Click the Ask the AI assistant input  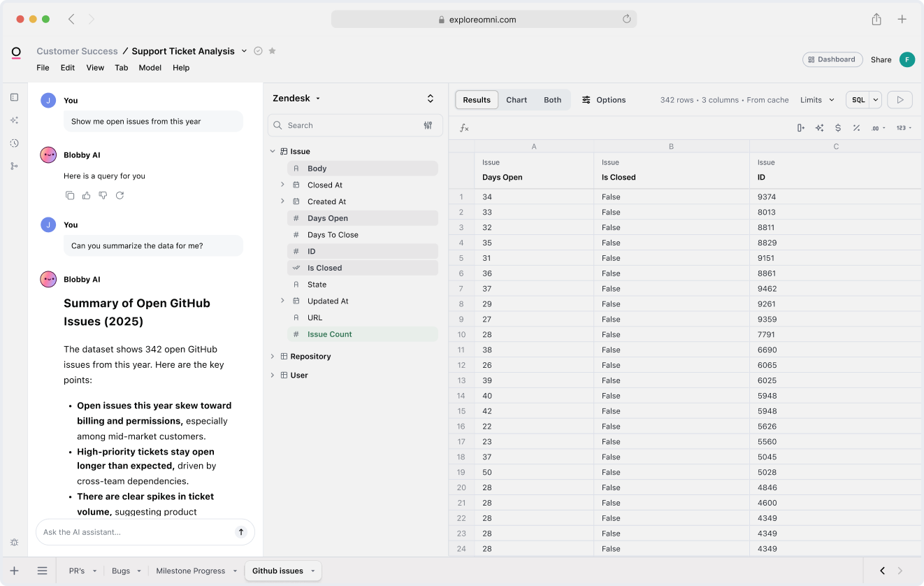pyautogui.click(x=133, y=532)
